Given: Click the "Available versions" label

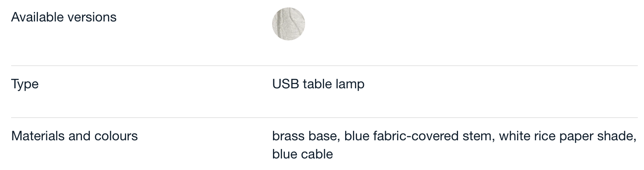Looking at the screenshot, I should pos(64,17).
